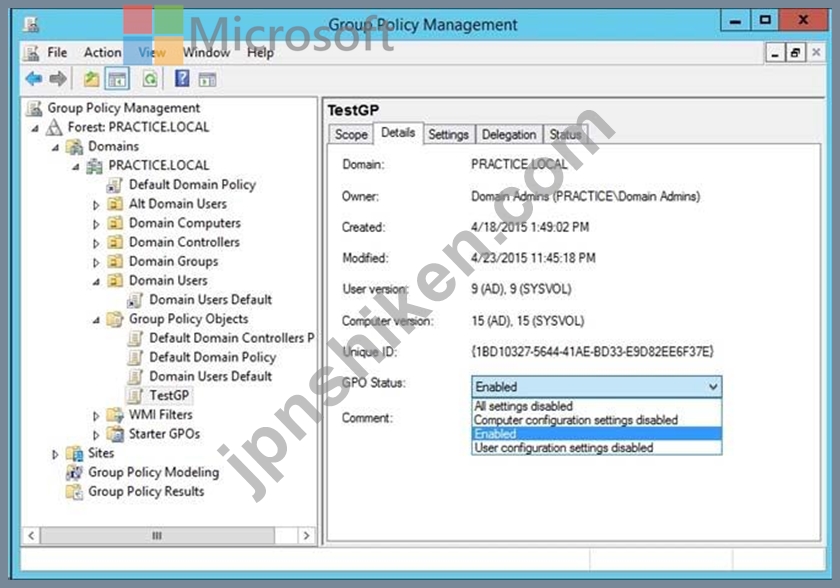Switch to the Scope tab
840x588 pixels.
pos(351,134)
